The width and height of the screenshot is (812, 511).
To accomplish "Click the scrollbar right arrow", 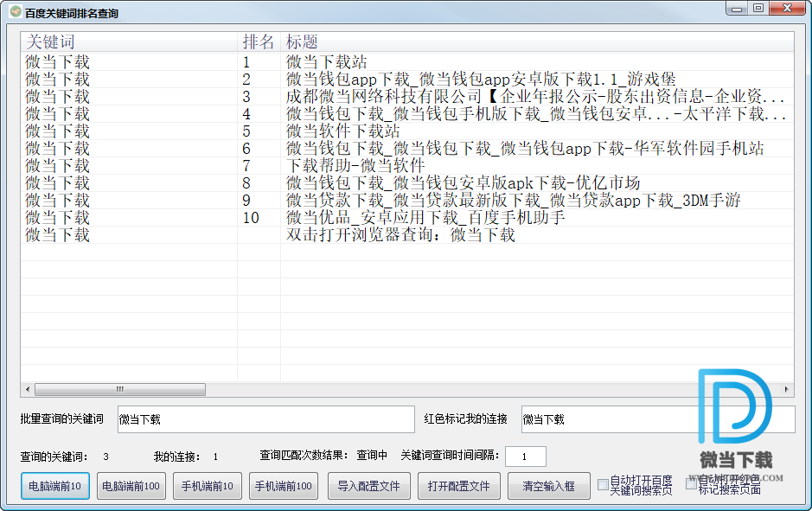I will (x=787, y=389).
